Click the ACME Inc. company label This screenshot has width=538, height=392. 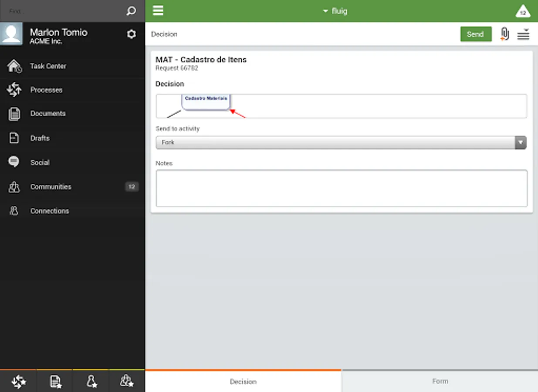46,42
